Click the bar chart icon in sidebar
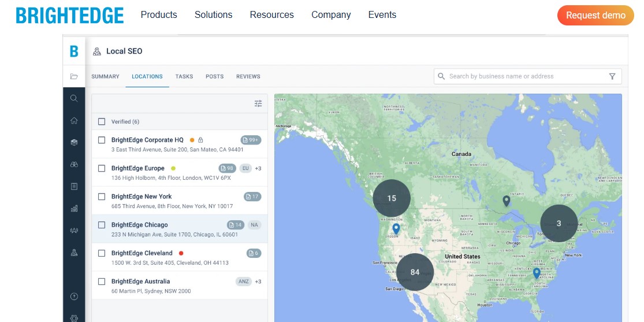 74,209
